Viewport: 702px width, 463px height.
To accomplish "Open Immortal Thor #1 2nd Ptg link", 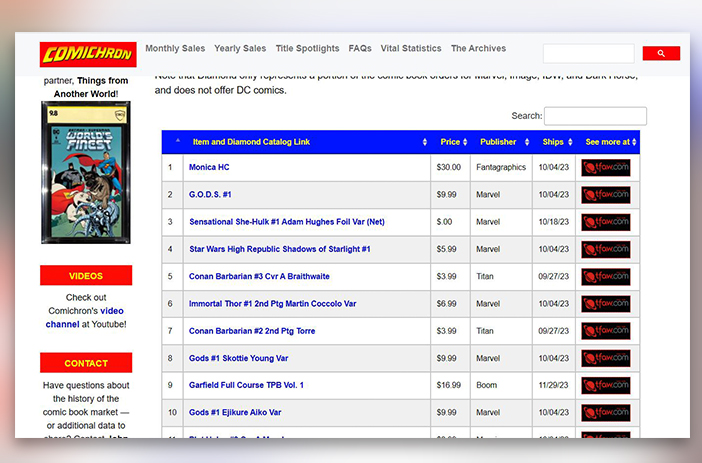I will (x=273, y=304).
